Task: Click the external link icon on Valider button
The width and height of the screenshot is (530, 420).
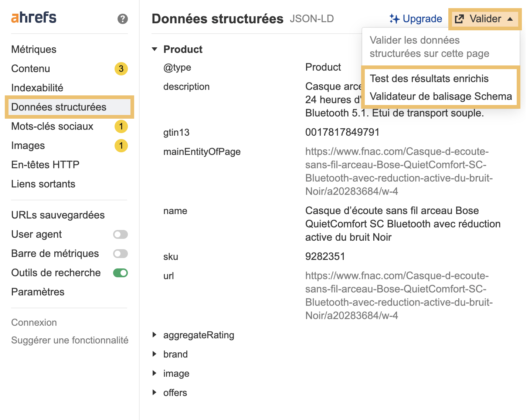Action: (460, 19)
